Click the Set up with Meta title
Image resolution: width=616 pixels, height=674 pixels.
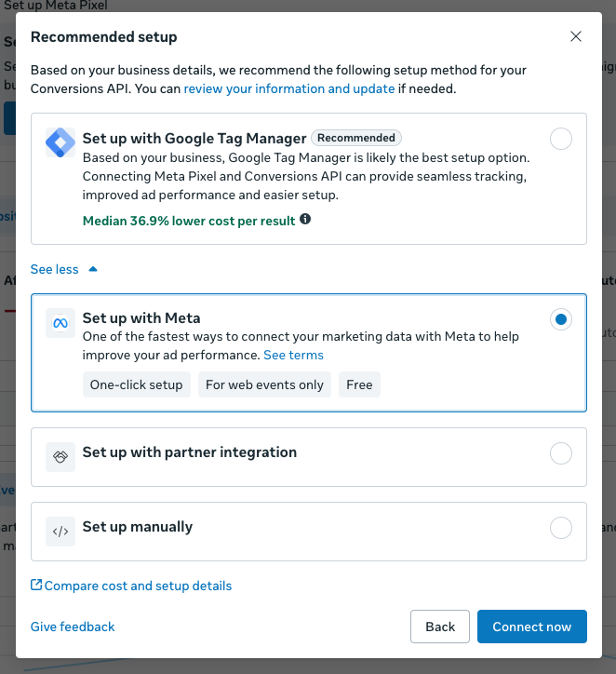(141, 318)
